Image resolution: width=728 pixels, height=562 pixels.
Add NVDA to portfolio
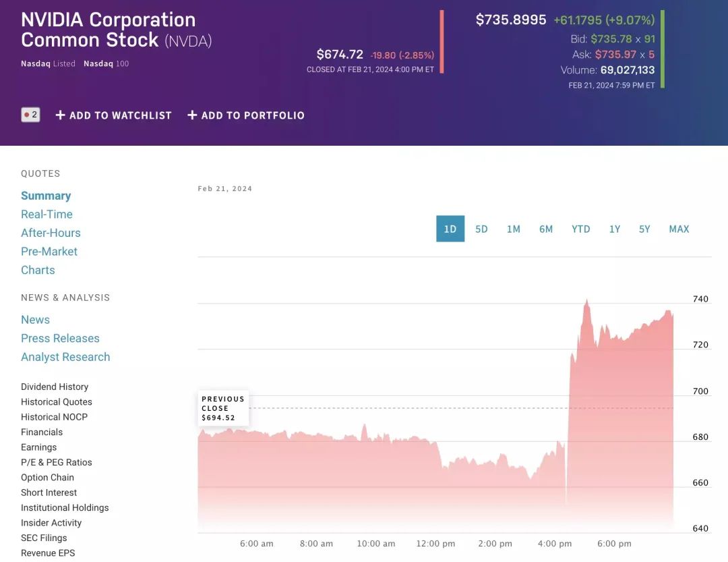246,115
